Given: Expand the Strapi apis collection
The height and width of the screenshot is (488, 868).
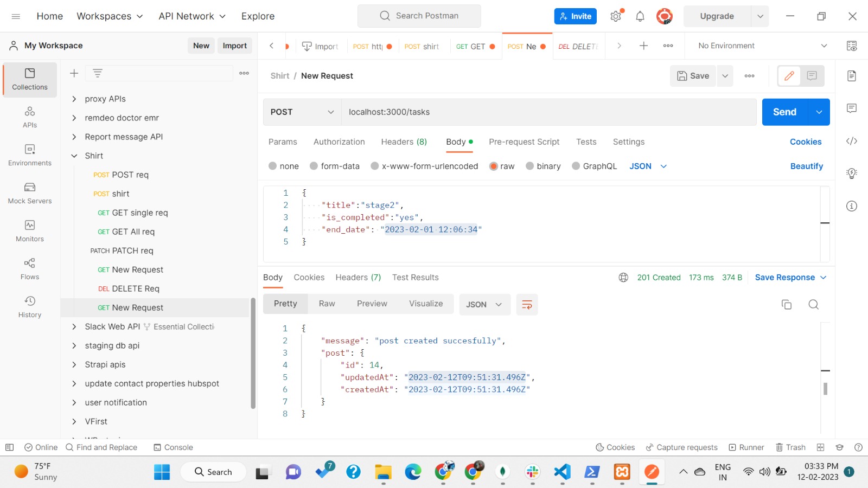Looking at the screenshot, I should [x=74, y=364].
